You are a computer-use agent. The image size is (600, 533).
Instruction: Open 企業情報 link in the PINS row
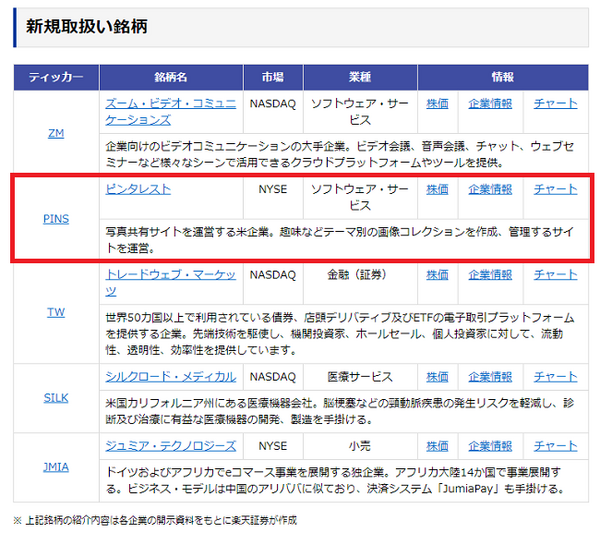[x=490, y=189]
